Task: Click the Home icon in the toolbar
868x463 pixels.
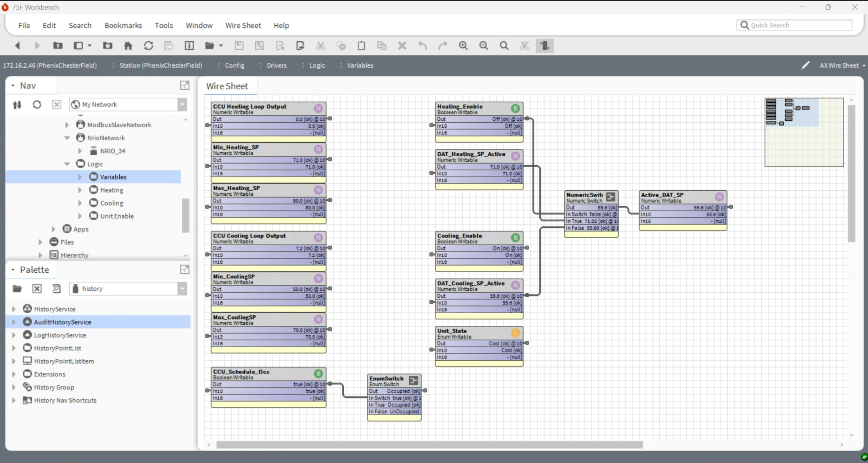Action: point(128,46)
